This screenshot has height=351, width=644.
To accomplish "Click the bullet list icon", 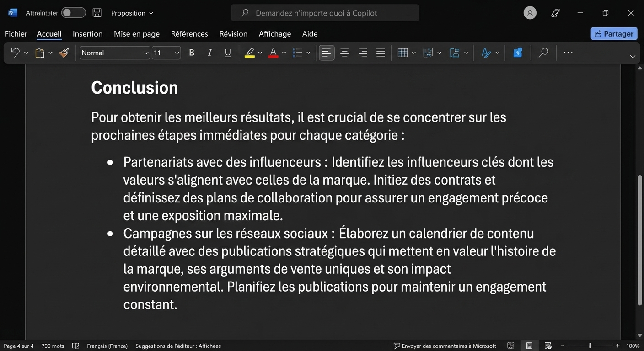I will tap(297, 53).
